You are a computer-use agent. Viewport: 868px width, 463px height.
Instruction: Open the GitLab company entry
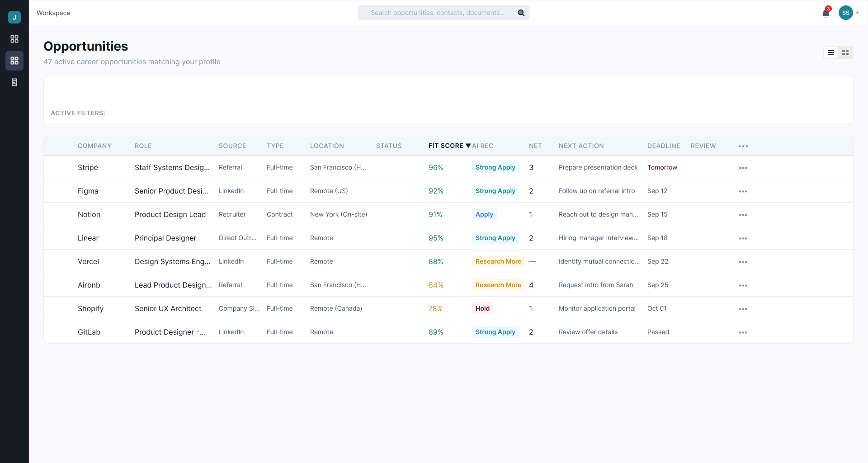pyautogui.click(x=89, y=332)
